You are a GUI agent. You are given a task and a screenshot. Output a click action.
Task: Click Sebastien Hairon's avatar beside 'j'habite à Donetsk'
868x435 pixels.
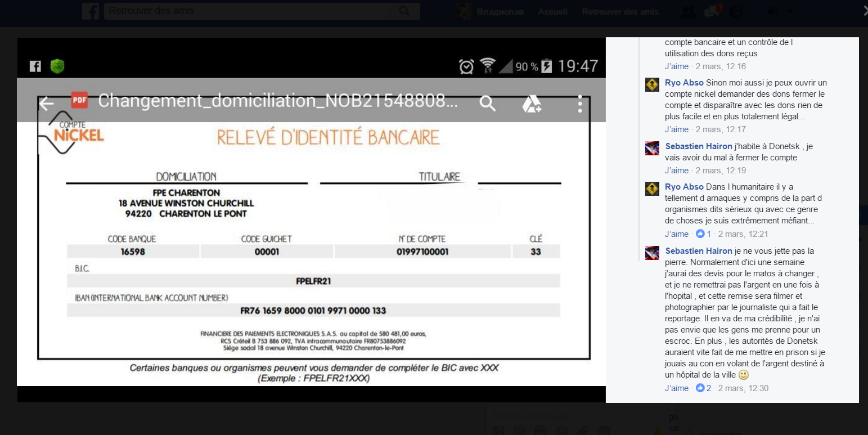coord(652,148)
